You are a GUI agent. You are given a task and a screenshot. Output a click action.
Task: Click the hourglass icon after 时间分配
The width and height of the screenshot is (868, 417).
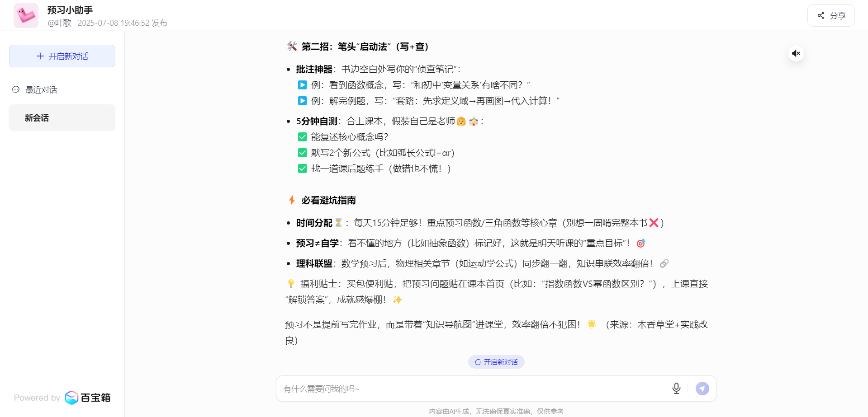coord(338,222)
